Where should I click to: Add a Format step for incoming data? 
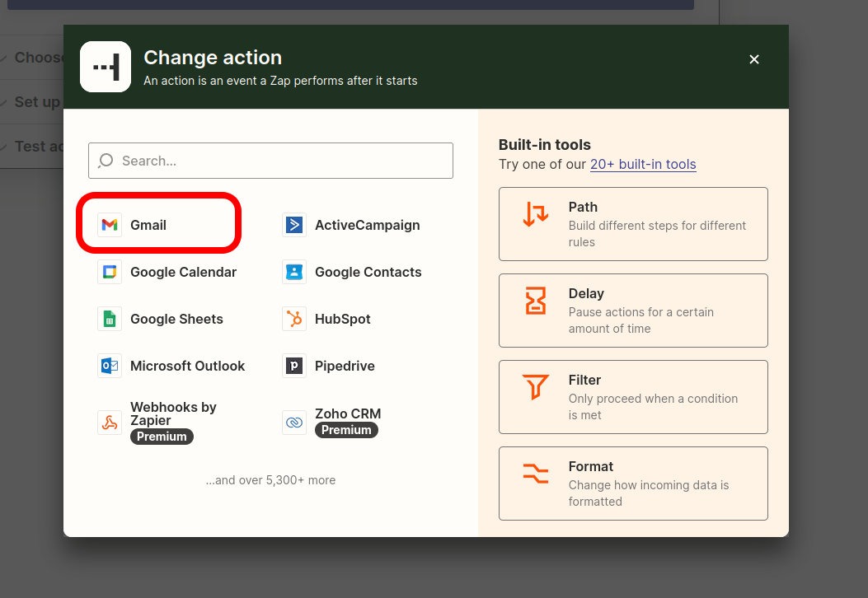[633, 484]
